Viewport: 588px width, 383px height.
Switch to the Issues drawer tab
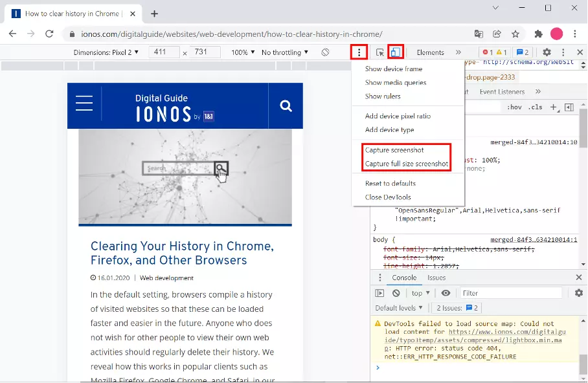point(436,278)
